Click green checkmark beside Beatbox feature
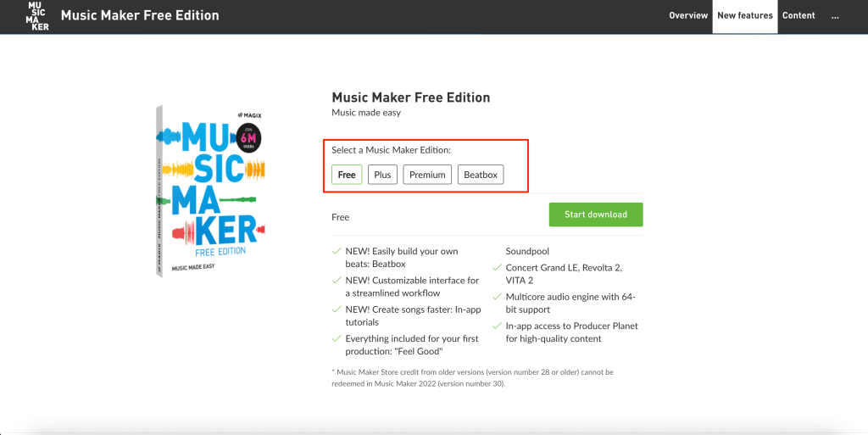The image size is (868, 435). tap(336, 251)
